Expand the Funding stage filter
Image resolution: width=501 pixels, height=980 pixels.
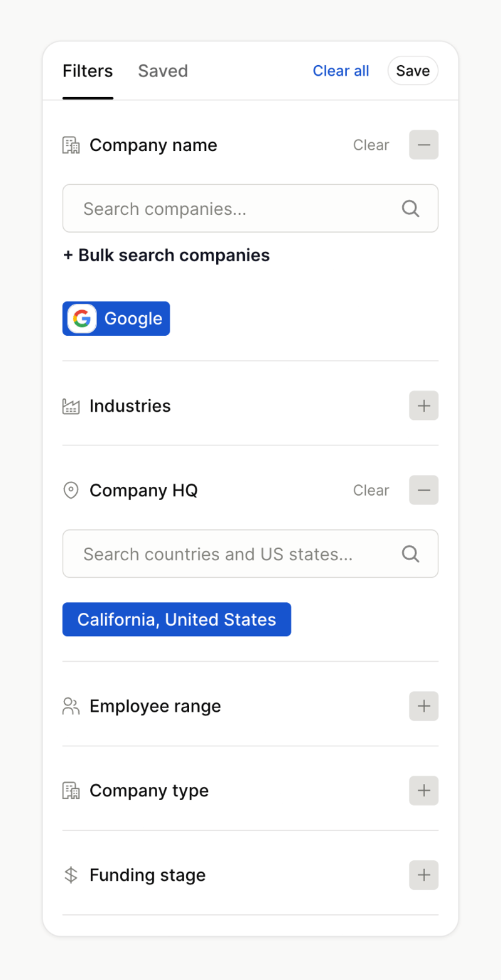pyautogui.click(x=423, y=875)
